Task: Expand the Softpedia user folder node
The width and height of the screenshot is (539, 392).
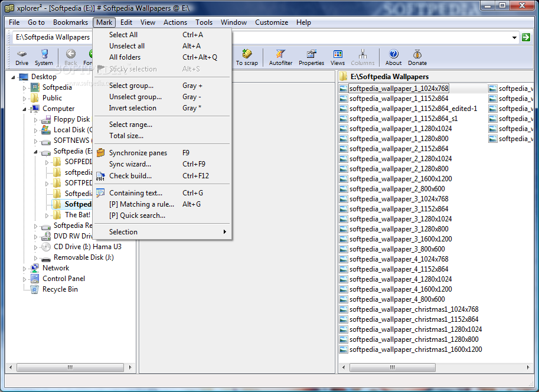Action: coord(24,88)
